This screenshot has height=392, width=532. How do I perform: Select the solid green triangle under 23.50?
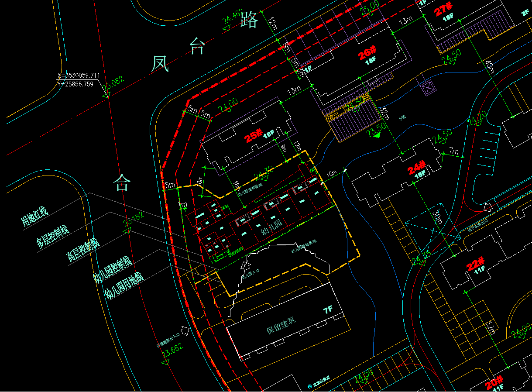coord(377,135)
